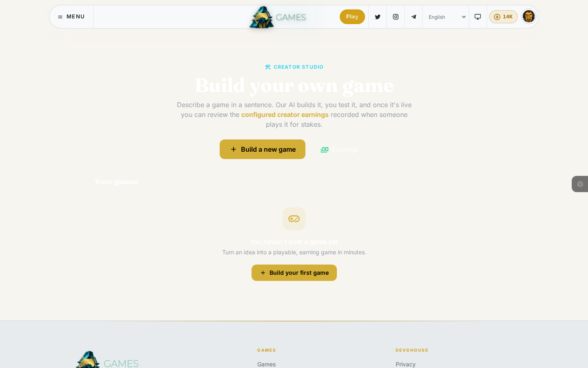The image size is (588, 368).
Task: Open the Privacy footer link
Action: point(405,364)
